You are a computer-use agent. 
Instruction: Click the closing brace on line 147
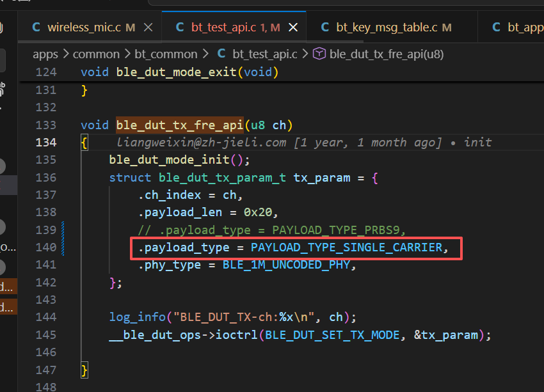click(x=84, y=370)
